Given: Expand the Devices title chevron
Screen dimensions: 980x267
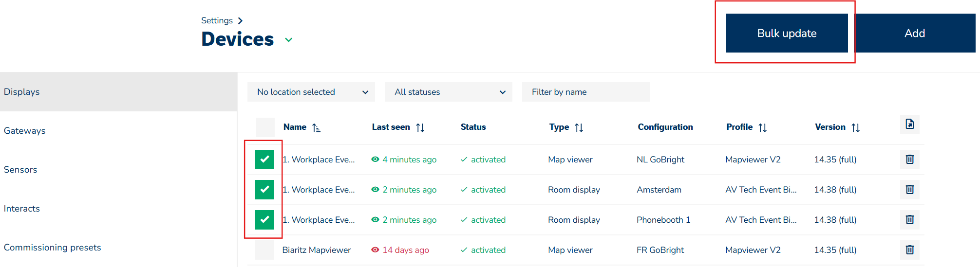Looking at the screenshot, I should 288,40.
